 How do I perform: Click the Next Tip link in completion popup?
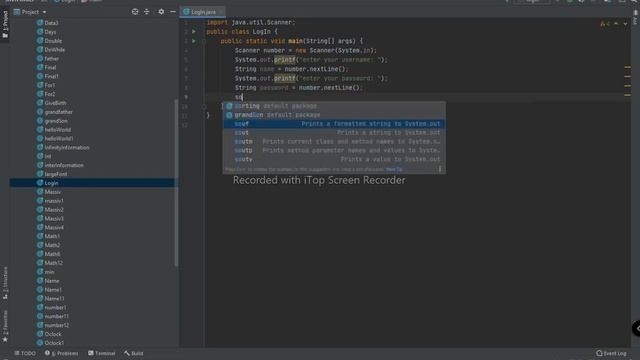(x=394, y=169)
